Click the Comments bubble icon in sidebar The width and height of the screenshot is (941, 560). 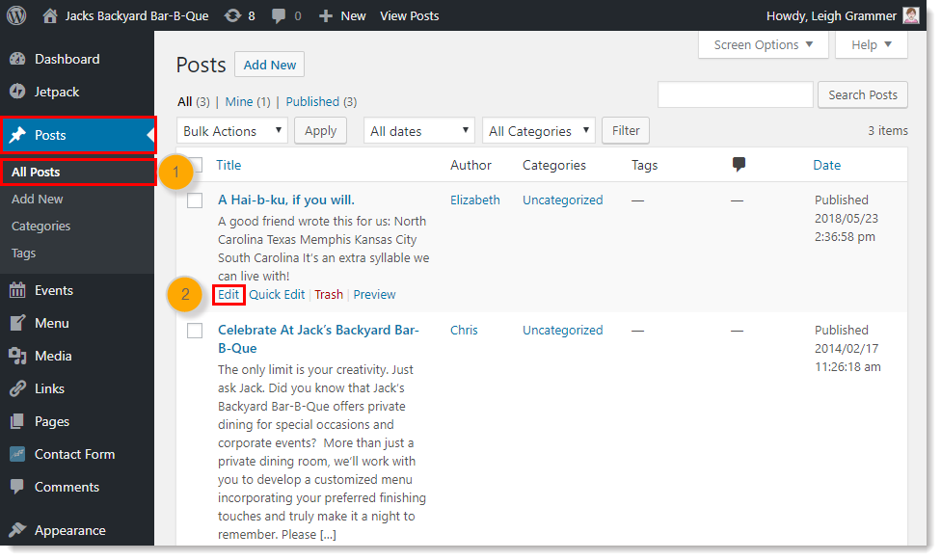(17, 487)
